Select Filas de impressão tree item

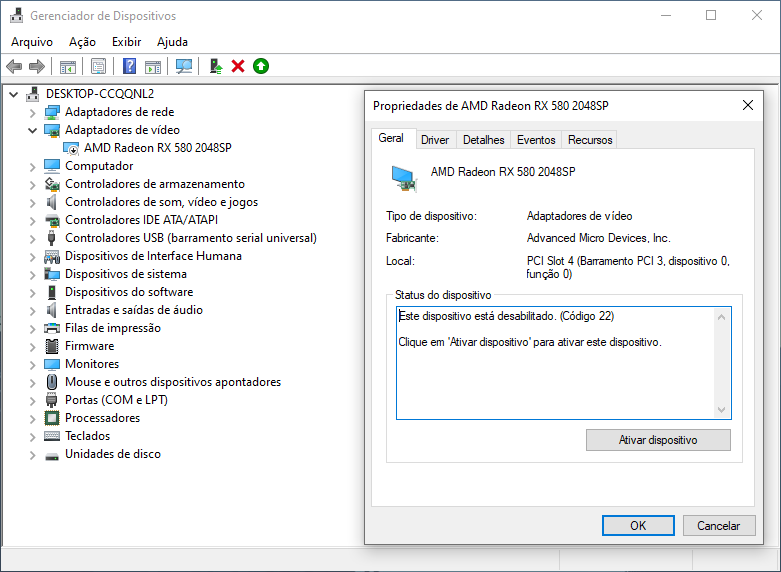pyautogui.click(x=113, y=328)
